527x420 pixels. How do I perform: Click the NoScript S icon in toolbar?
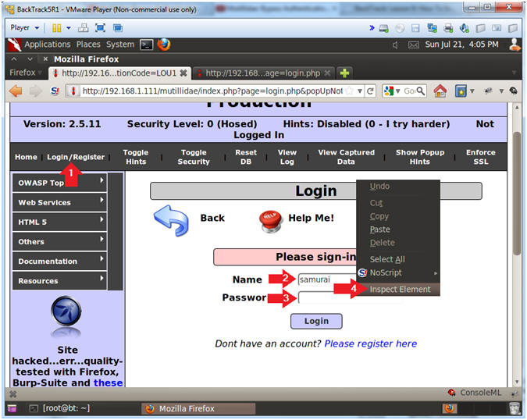point(55,91)
